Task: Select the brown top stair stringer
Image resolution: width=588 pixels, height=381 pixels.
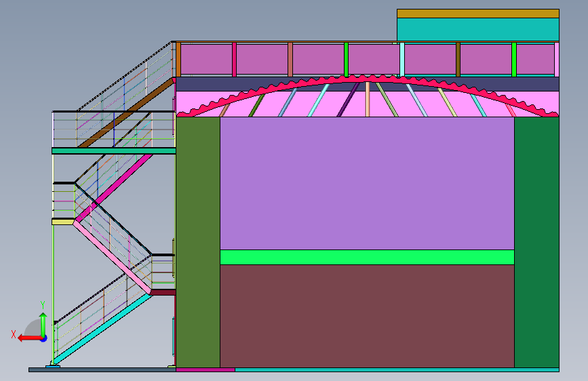Action: (x=126, y=113)
